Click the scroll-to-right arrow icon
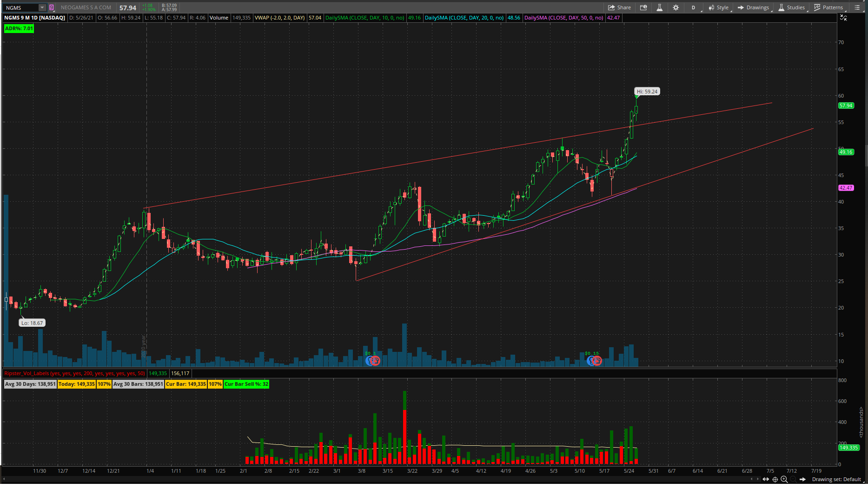The width and height of the screenshot is (868, 489). coord(802,479)
